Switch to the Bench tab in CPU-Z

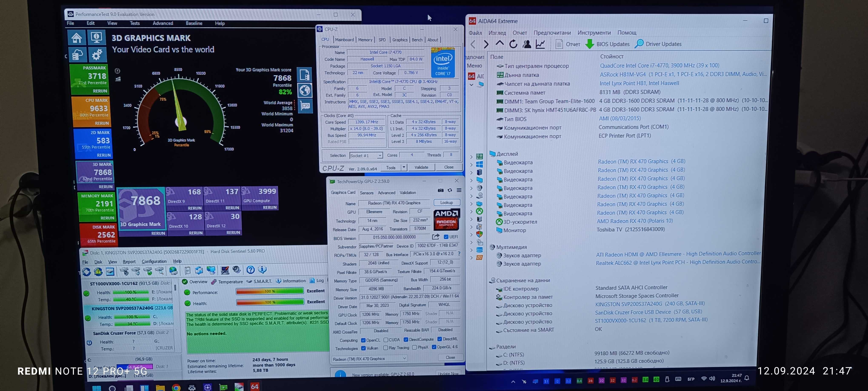click(x=417, y=40)
